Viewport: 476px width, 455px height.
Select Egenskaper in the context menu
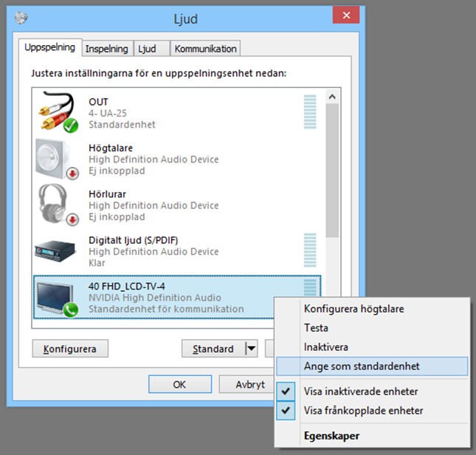(332, 435)
